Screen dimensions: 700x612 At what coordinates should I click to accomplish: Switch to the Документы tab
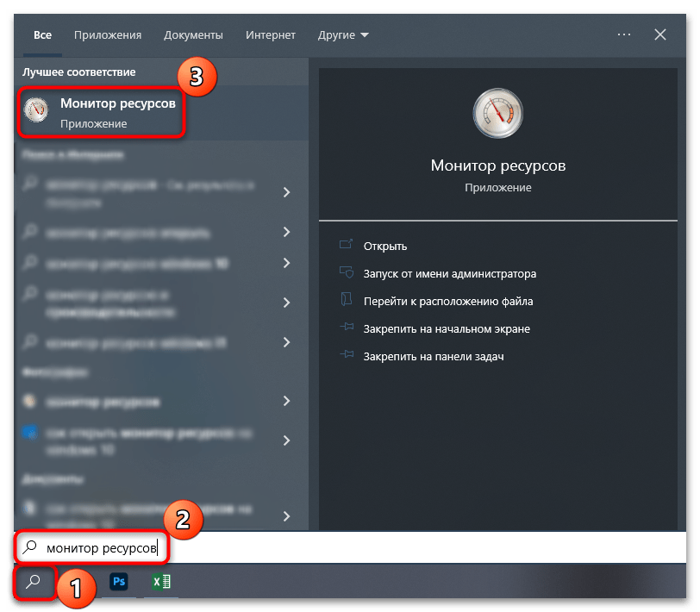(x=193, y=35)
